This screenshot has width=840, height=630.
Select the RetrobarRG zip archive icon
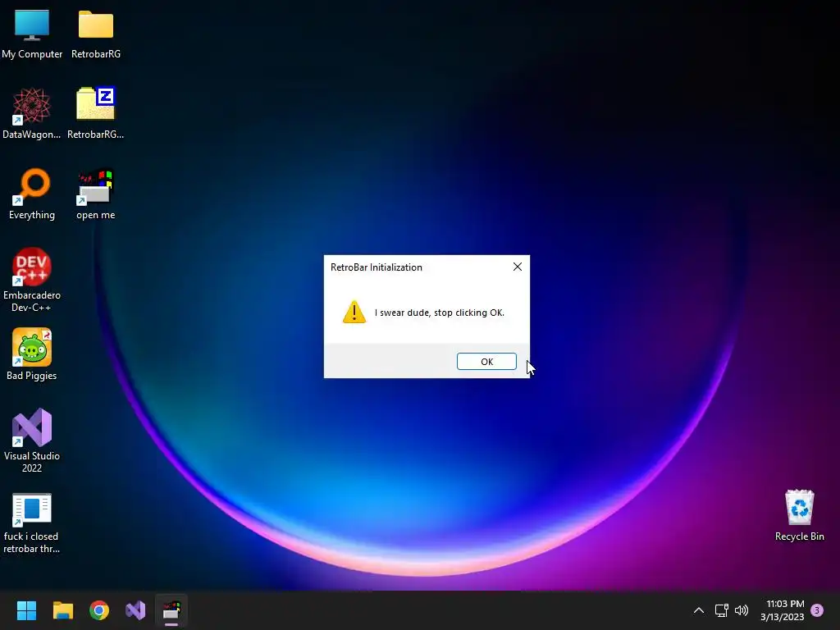pos(96,113)
